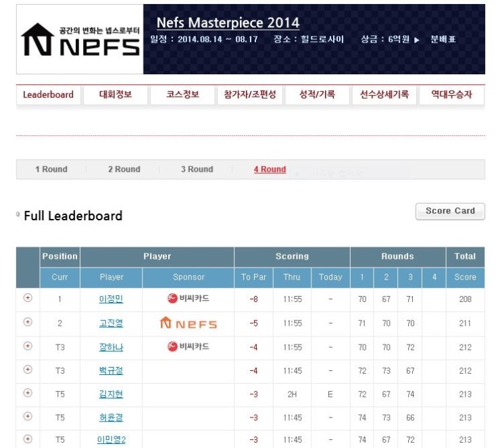Expand row details for player 장하나
Viewport: 500px width, 448px height.
(28, 346)
